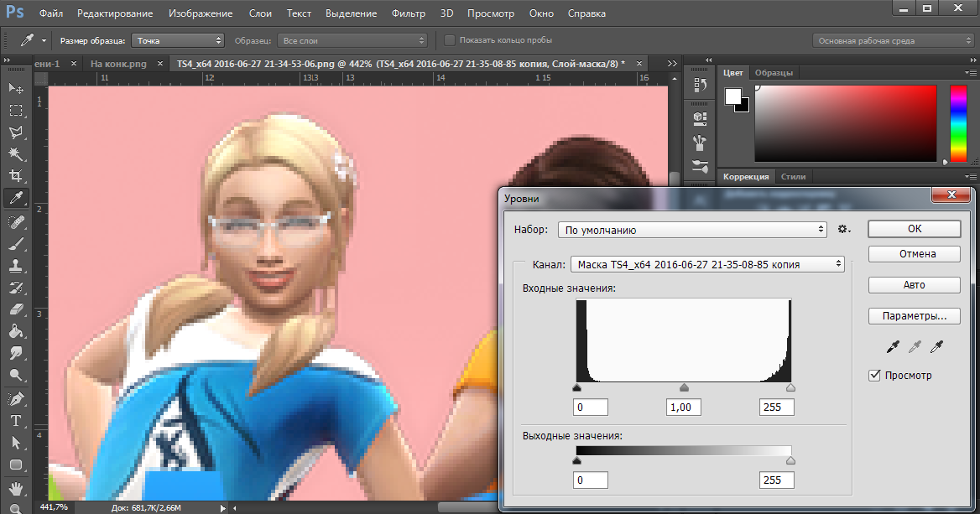Viewport: 980px width, 514px height.
Task: Click the Авто button in Levels
Action: [x=915, y=284]
